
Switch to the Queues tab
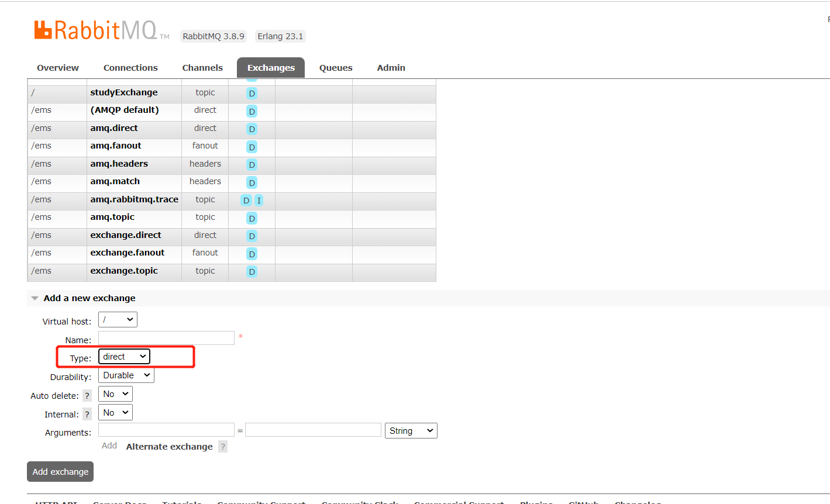[x=336, y=68]
